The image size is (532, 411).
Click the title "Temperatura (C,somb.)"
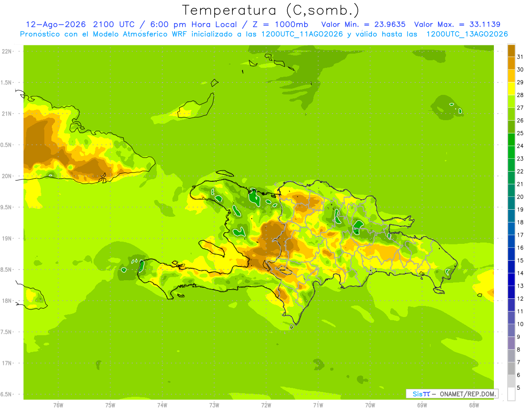[x=270, y=10]
